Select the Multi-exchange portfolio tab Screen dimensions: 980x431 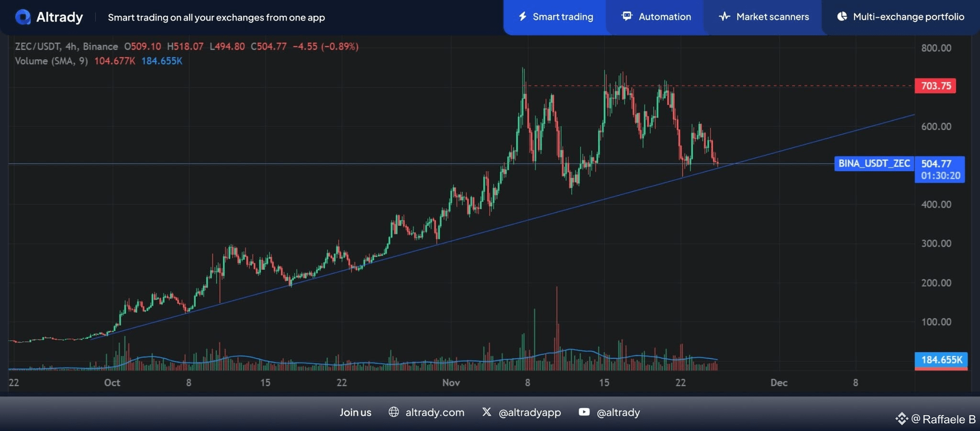[901, 17]
